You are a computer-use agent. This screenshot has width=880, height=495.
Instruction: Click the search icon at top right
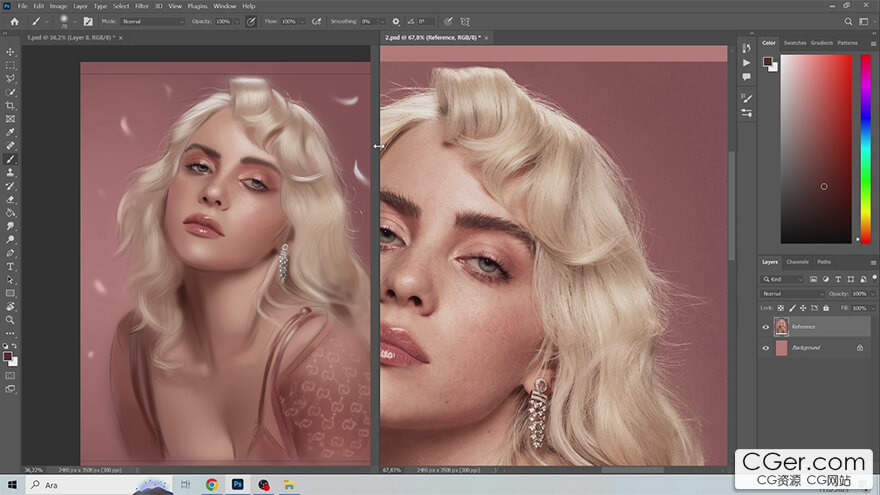click(848, 21)
